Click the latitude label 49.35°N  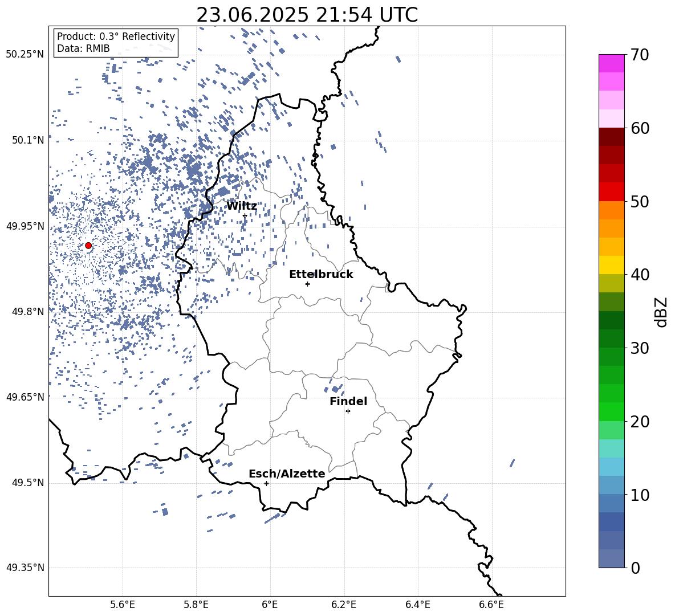click(25, 568)
